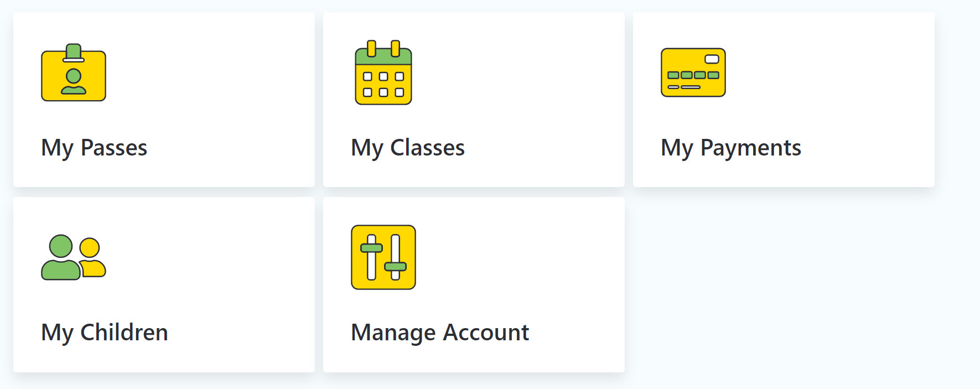Select the My Children label
This screenshot has width=980, height=389.
point(105,333)
